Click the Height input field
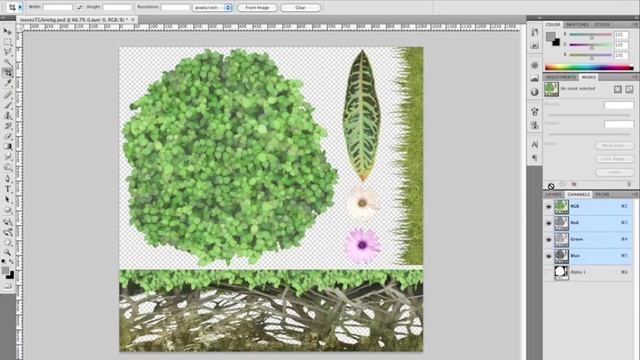The height and width of the screenshot is (360, 640). tap(118, 7)
